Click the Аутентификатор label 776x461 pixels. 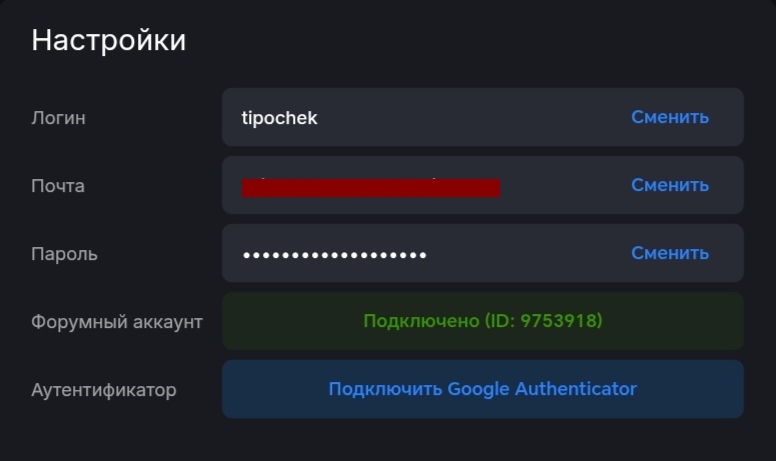click(103, 390)
